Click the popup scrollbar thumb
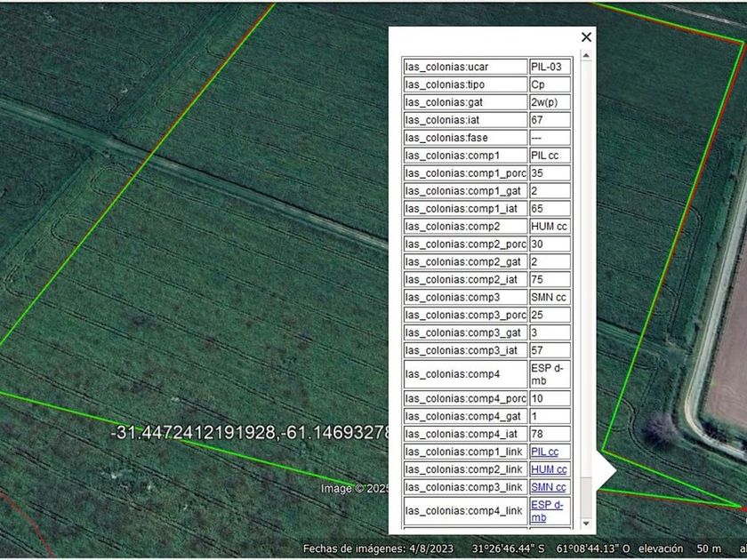The image size is (747, 560). tap(586, 498)
